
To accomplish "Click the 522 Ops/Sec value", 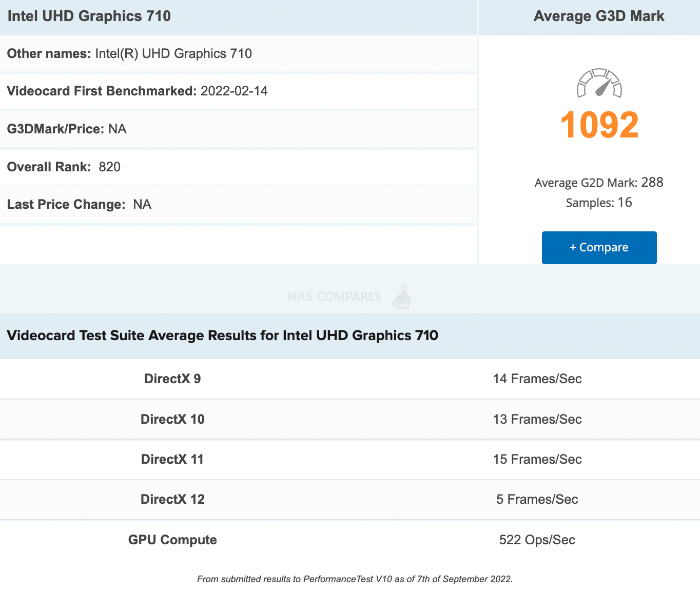I will point(537,540).
